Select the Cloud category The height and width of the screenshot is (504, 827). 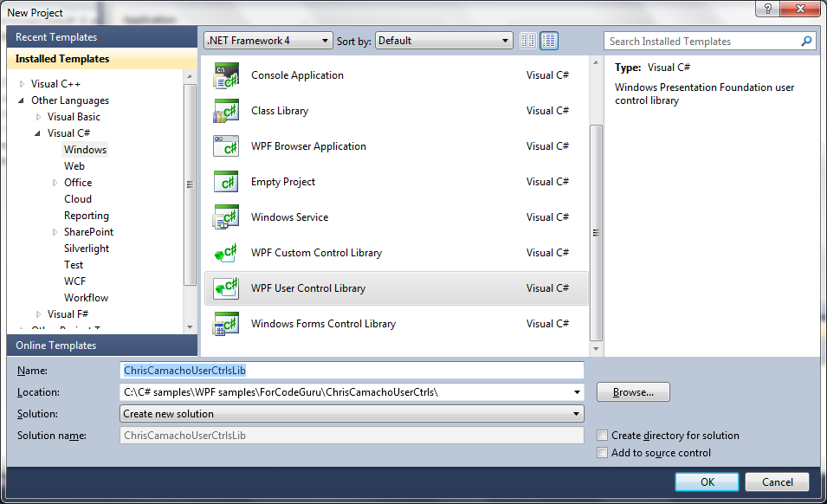tap(78, 199)
